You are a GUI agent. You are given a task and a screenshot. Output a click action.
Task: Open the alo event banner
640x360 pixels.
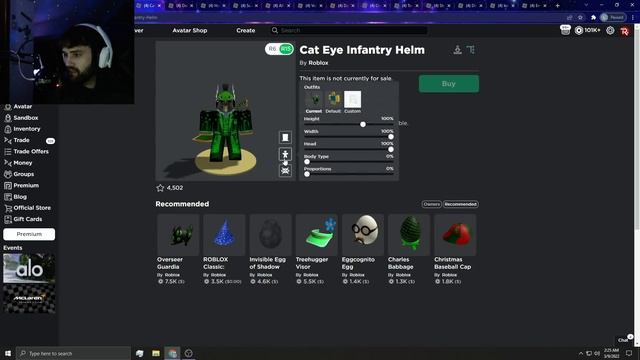tap(29, 269)
